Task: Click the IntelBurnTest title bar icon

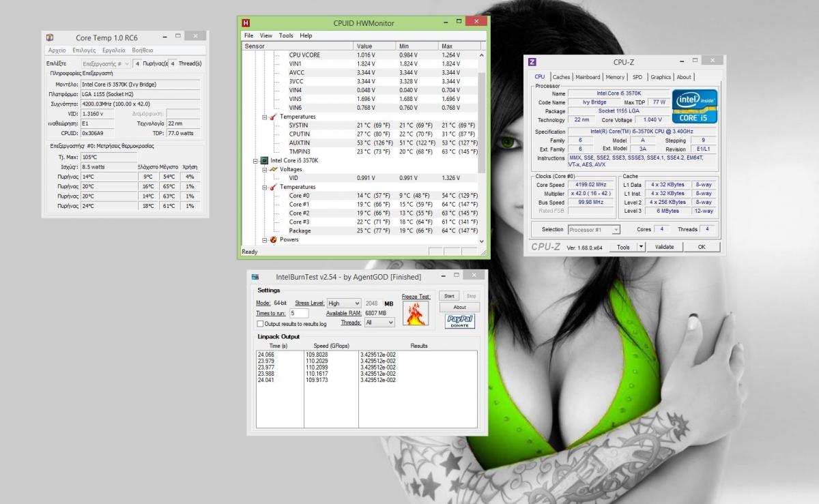Action: [255, 277]
